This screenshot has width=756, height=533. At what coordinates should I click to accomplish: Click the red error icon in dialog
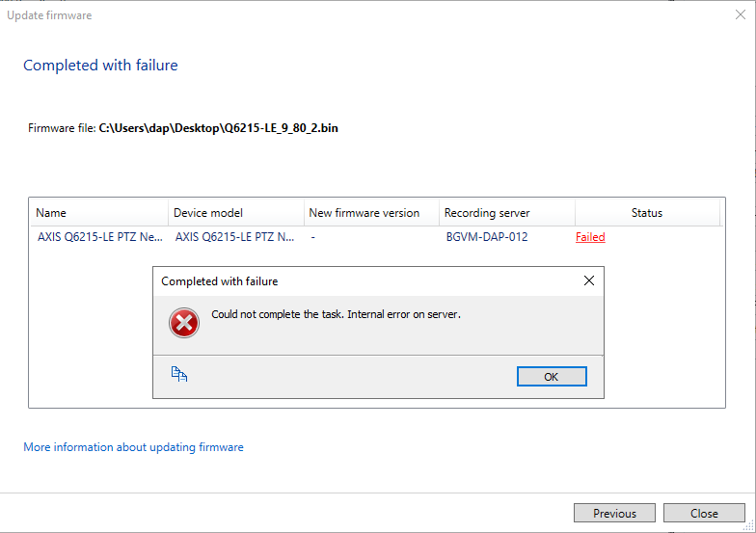183,323
